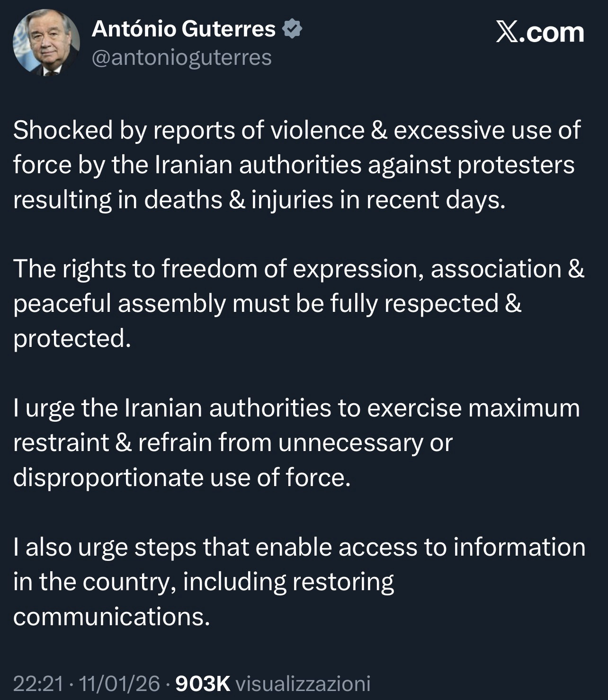The image size is (608, 700).
Task: Click the line "disproportionate use of force."
Action: 182,478
